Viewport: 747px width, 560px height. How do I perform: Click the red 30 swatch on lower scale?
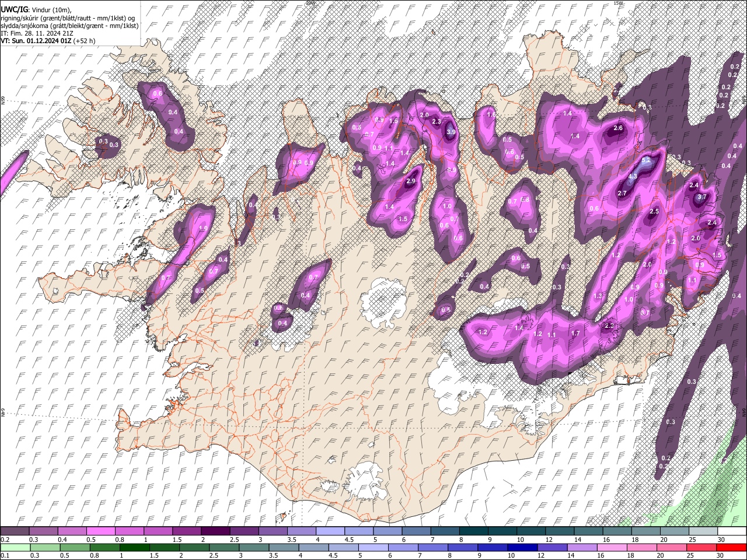pyautogui.click(x=732, y=548)
